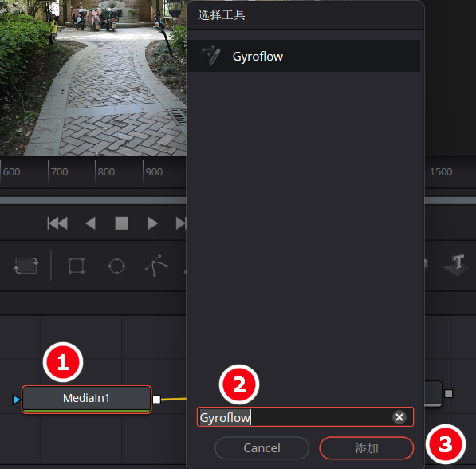Stop playback
This screenshot has width=476, height=469.
122,223
